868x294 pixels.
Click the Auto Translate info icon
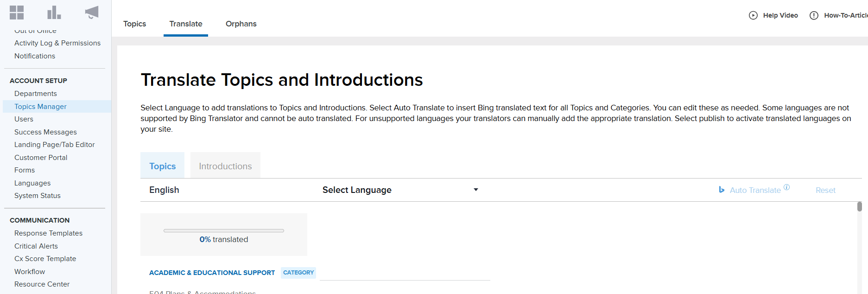coord(786,187)
